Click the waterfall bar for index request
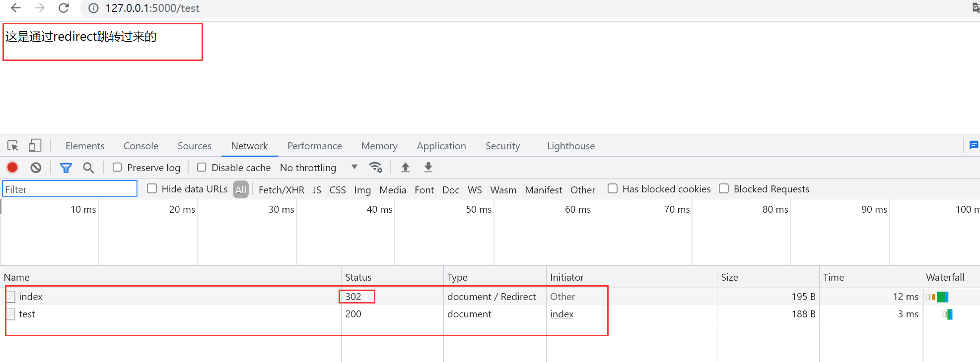The width and height of the screenshot is (980, 362). point(937,297)
